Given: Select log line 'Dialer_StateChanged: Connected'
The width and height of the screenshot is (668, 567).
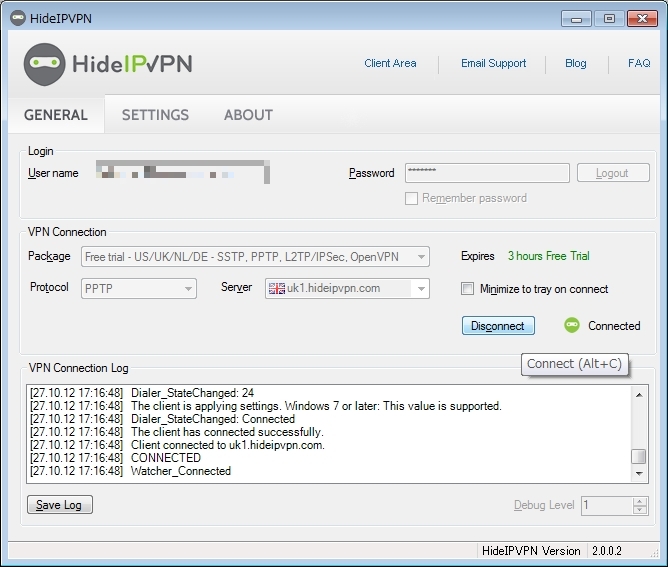Looking at the screenshot, I should [x=213, y=419].
